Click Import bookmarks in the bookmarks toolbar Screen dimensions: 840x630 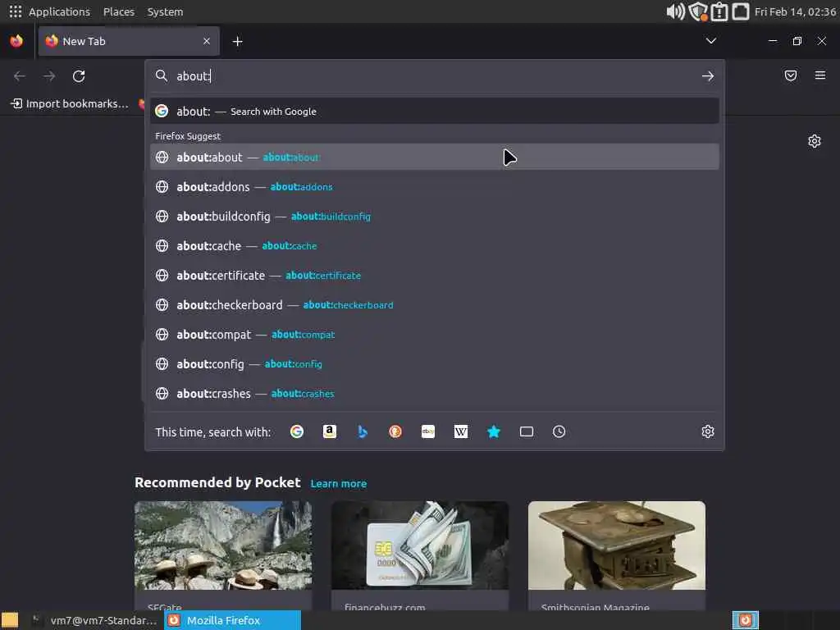click(71, 103)
